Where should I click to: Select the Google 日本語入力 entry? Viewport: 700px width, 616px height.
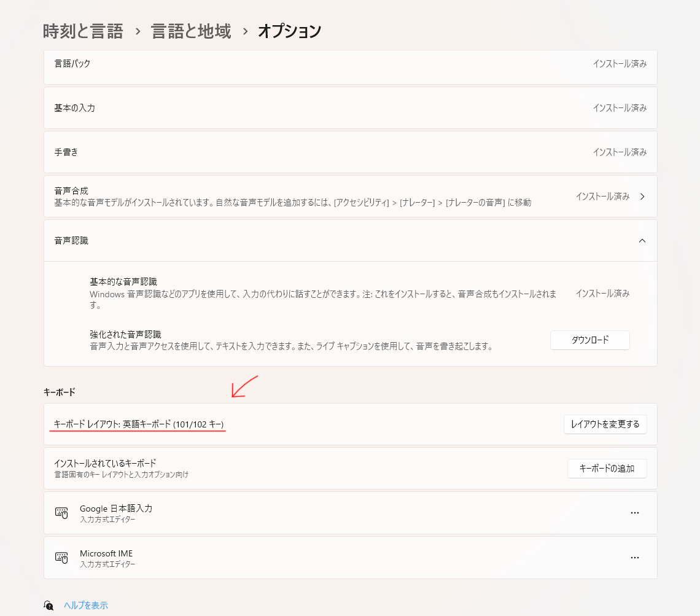(x=116, y=509)
